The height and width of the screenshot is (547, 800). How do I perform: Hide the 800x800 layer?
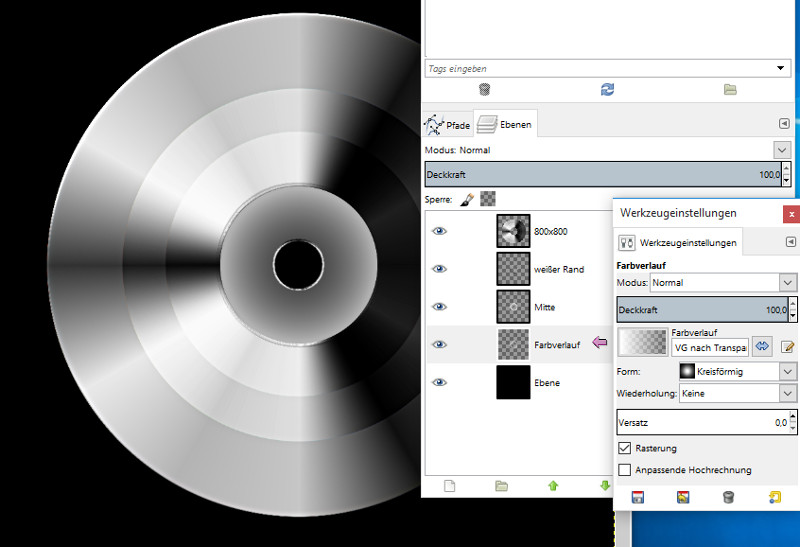[439, 231]
